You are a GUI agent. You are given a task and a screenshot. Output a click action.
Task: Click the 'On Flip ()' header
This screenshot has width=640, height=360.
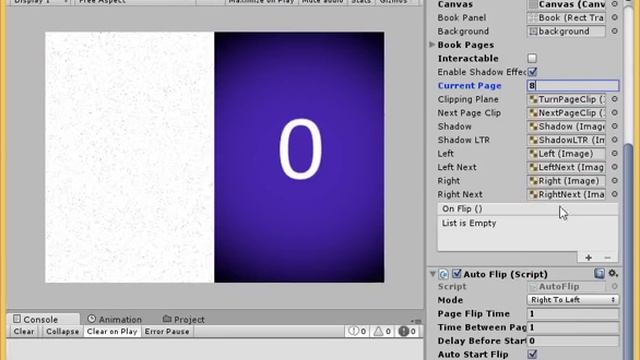462,209
